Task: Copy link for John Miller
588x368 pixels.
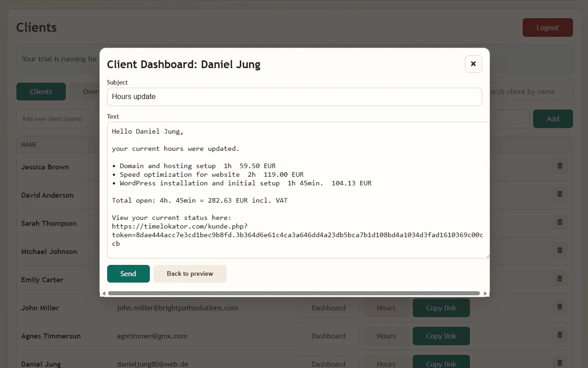Action: (x=441, y=308)
